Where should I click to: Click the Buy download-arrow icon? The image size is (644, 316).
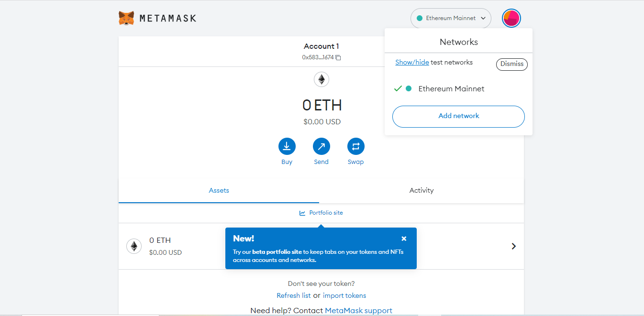pos(287,146)
